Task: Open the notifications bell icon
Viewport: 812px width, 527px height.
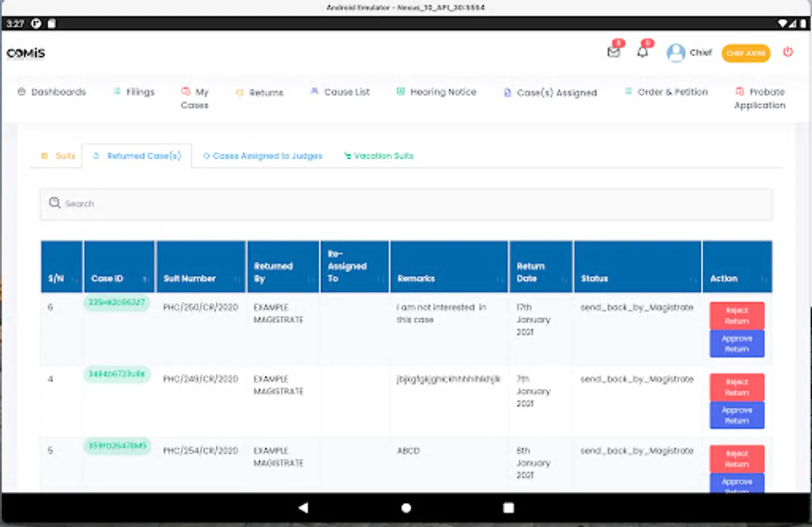Action: point(642,52)
